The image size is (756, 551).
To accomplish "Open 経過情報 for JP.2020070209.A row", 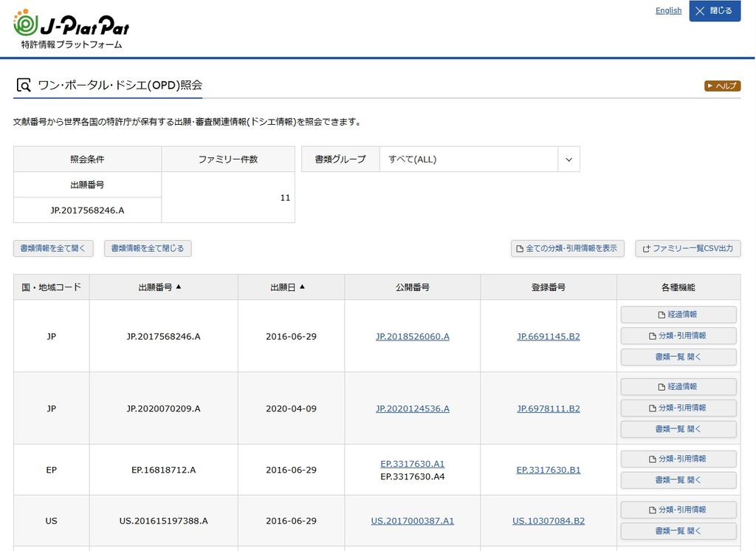I will 678,387.
